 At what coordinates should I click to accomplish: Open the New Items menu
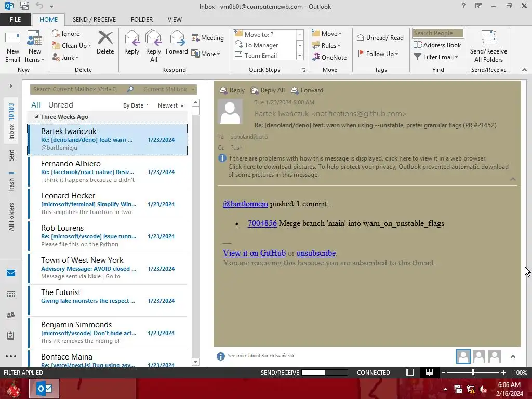[35, 46]
